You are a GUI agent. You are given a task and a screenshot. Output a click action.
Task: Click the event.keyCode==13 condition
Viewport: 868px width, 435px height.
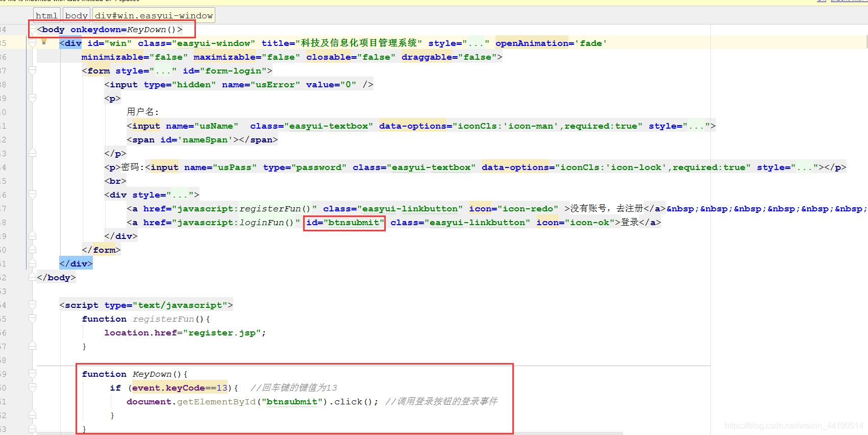[x=180, y=388]
